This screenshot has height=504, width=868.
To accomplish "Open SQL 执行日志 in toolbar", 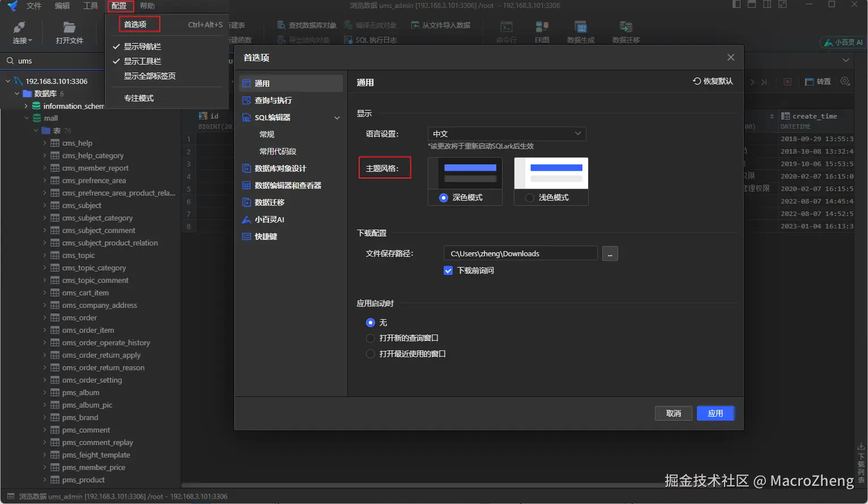I will tap(371, 40).
